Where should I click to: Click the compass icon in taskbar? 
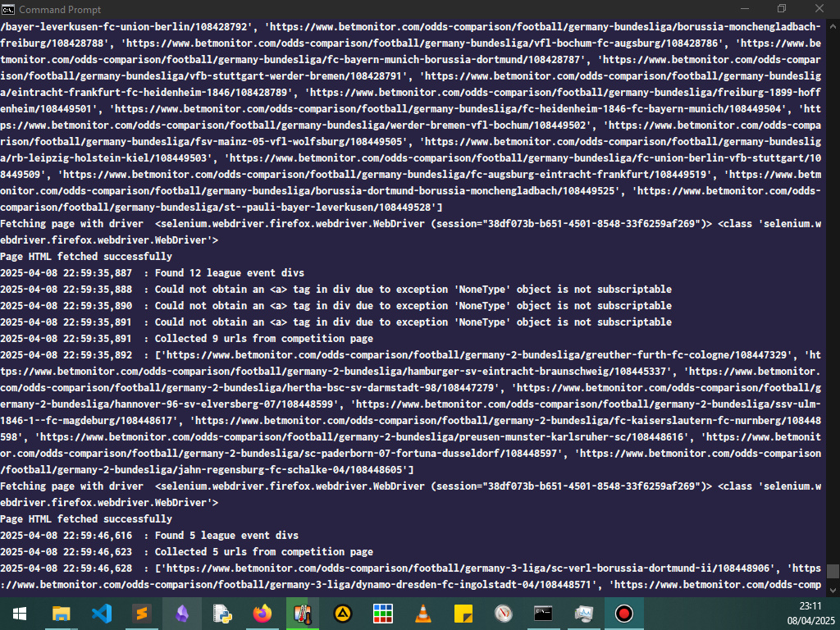(504, 613)
